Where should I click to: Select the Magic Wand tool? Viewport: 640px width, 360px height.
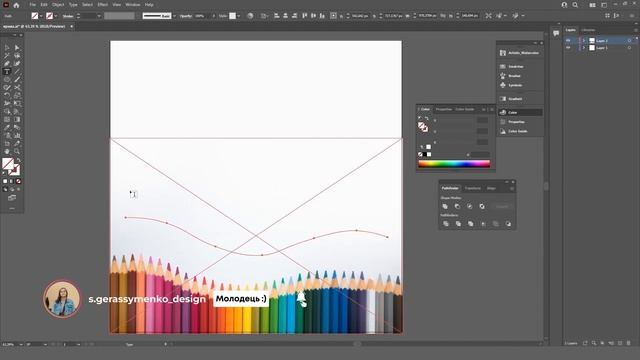tap(7, 56)
